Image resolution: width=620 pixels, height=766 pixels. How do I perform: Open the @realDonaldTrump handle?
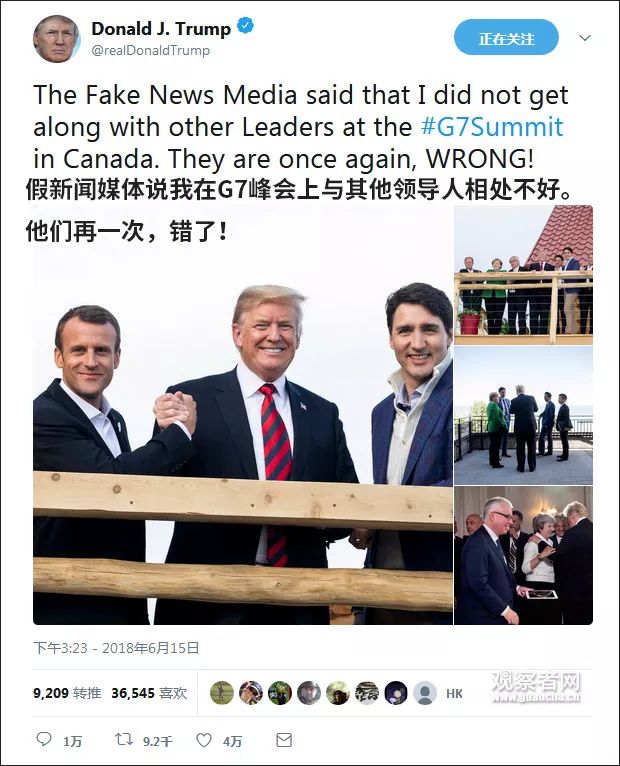[150, 50]
